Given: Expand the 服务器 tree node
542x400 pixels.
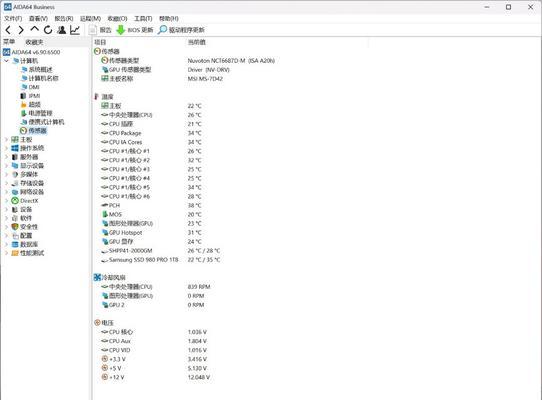Looking at the screenshot, I should click(6, 157).
